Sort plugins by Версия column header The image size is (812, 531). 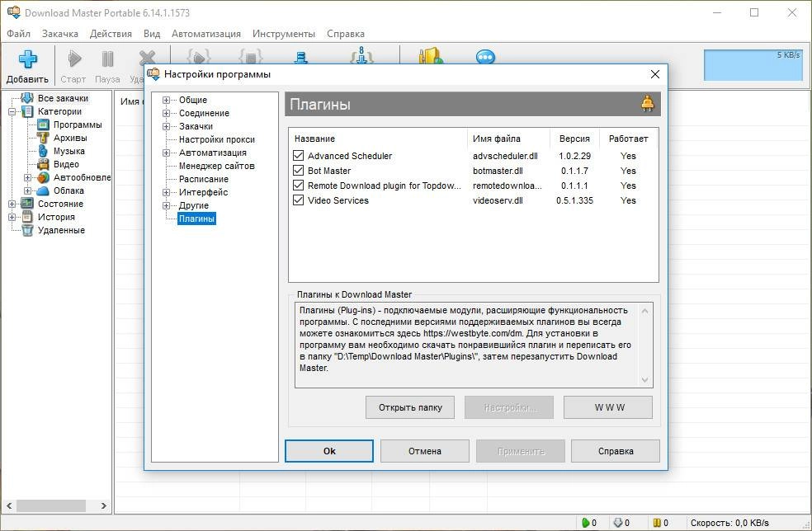pyautogui.click(x=574, y=139)
